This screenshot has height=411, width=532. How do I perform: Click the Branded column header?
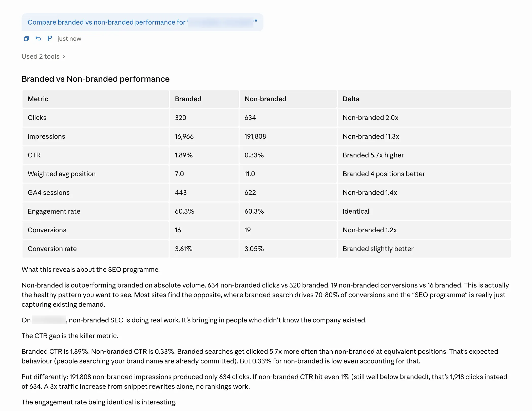188,99
